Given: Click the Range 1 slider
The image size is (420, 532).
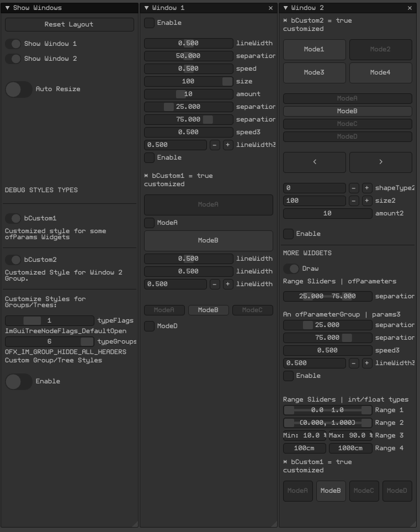Looking at the screenshot, I should (327, 410).
